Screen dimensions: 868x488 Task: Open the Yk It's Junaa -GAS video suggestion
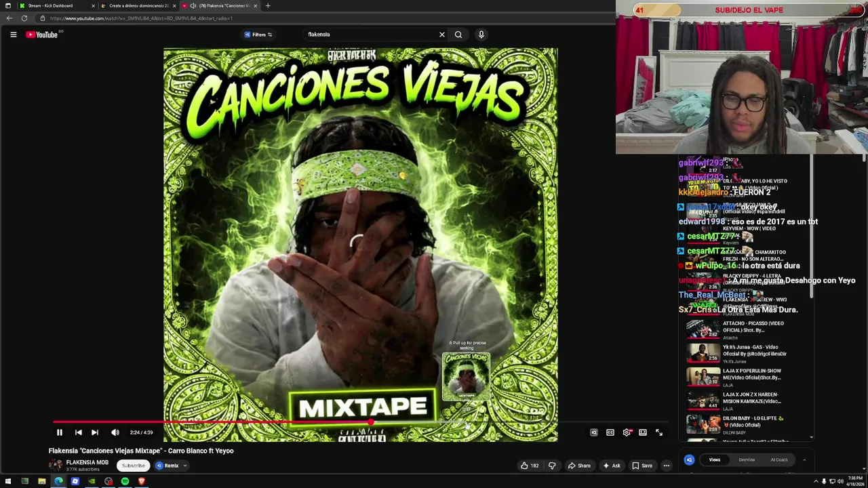click(755, 350)
